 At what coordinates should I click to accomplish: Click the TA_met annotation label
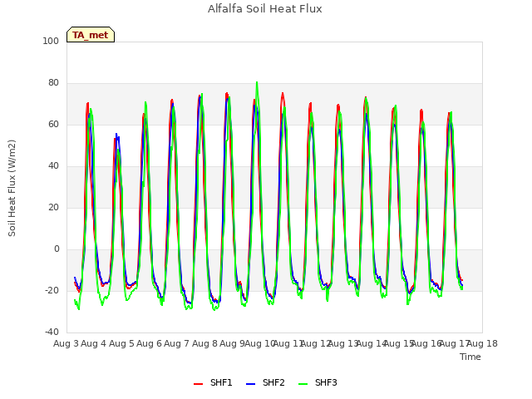point(91,35)
